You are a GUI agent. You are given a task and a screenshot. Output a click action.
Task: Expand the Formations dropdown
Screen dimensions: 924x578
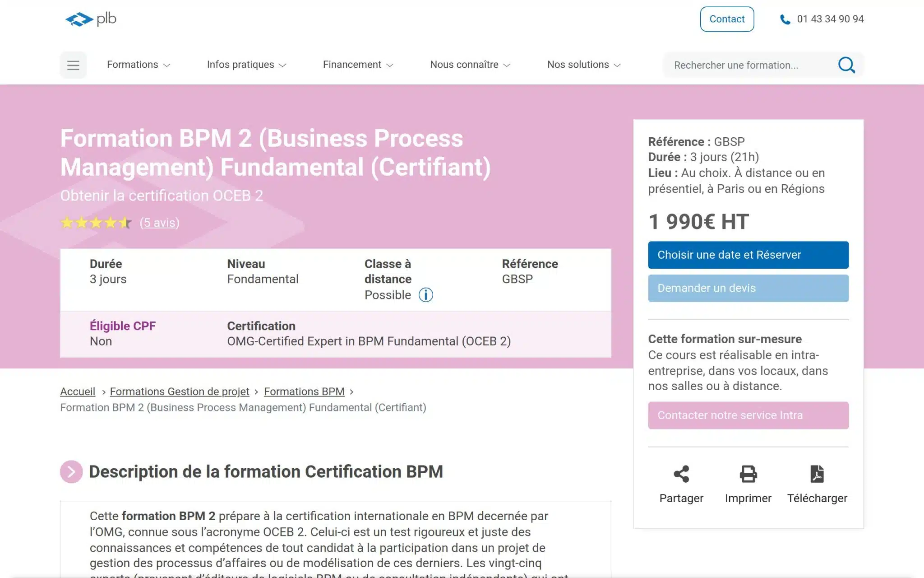[x=138, y=65]
